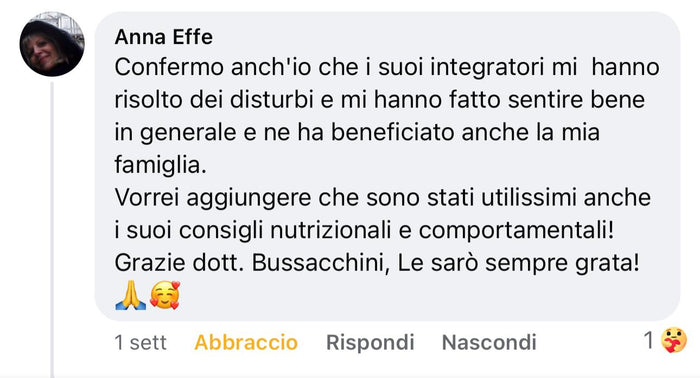
Task: Click the reaction count number 1
Action: pos(649,341)
